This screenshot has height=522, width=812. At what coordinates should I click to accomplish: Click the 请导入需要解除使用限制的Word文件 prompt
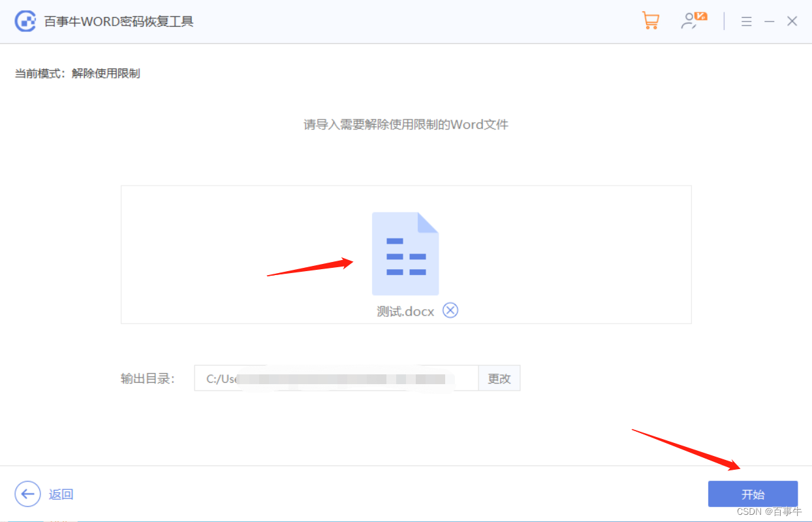tap(405, 124)
